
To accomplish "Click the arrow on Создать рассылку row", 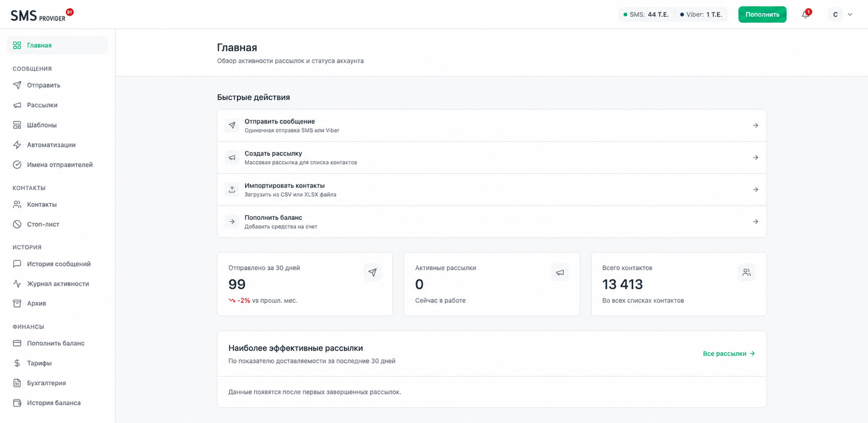I will [755, 157].
